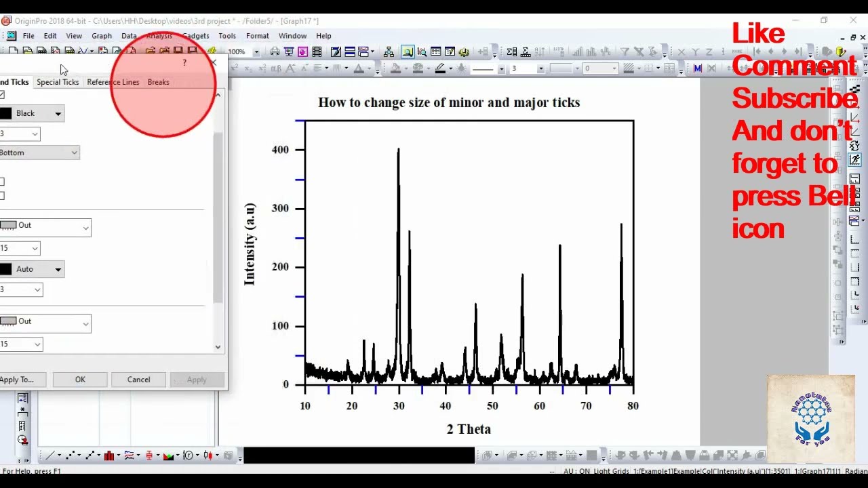Click the graph title about ticks

449,102
